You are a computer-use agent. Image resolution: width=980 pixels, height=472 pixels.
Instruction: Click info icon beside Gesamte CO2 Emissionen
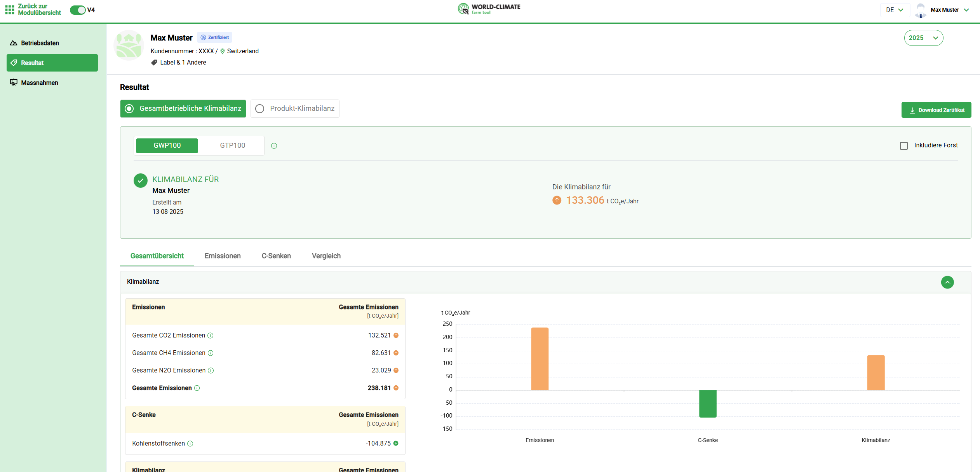click(x=211, y=336)
